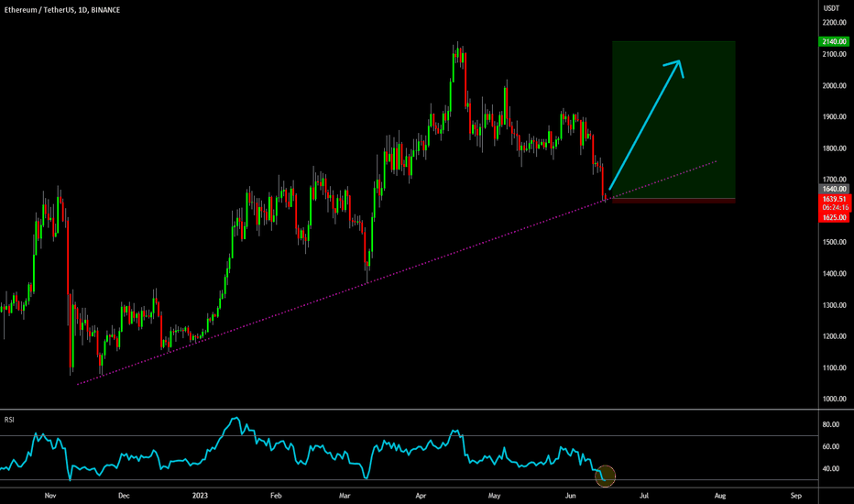The width and height of the screenshot is (854, 504).
Task: Click the 1400.00 price axis label
Action: click(x=835, y=273)
